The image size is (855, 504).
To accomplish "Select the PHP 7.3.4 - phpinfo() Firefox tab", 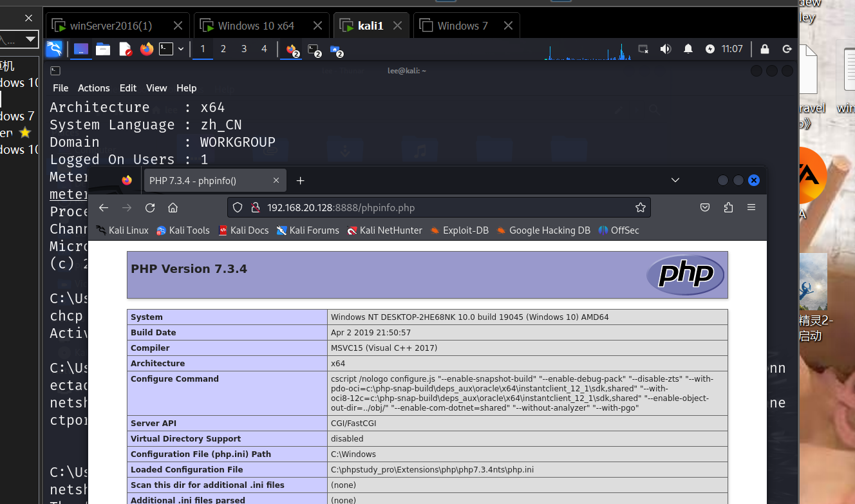I will click(x=215, y=181).
